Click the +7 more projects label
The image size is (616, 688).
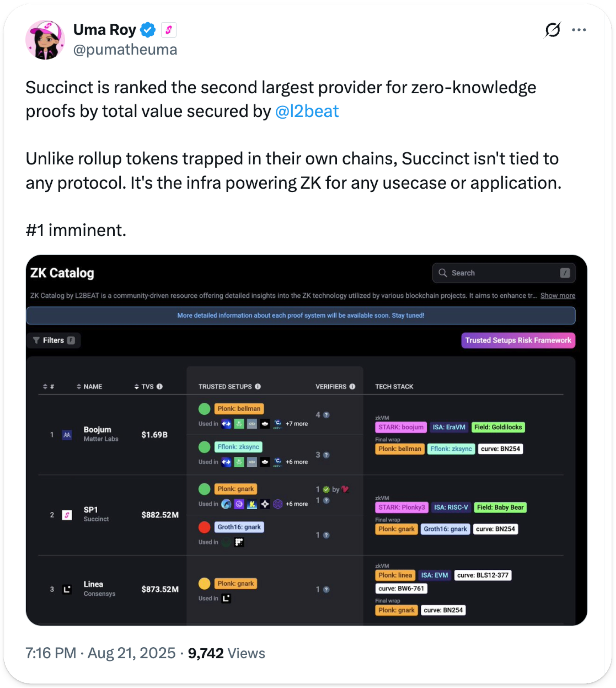297,424
